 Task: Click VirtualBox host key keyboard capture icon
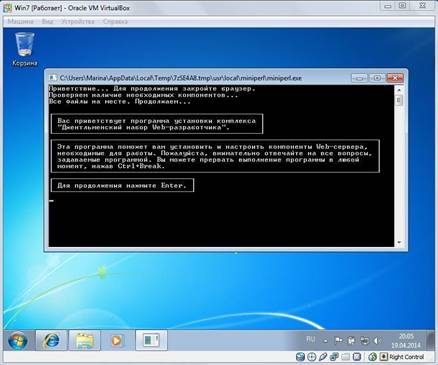[384, 357]
